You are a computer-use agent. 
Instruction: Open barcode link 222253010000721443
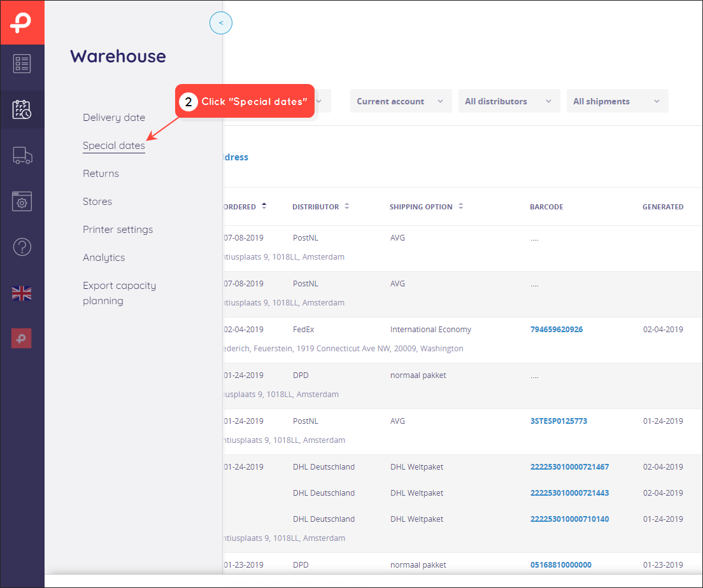click(569, 493)
